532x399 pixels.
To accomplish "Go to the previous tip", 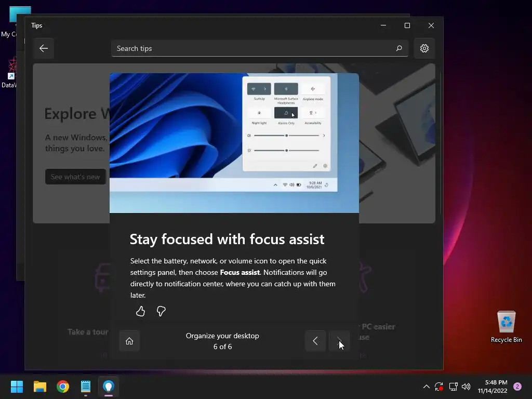I will [x=315, y=341].
